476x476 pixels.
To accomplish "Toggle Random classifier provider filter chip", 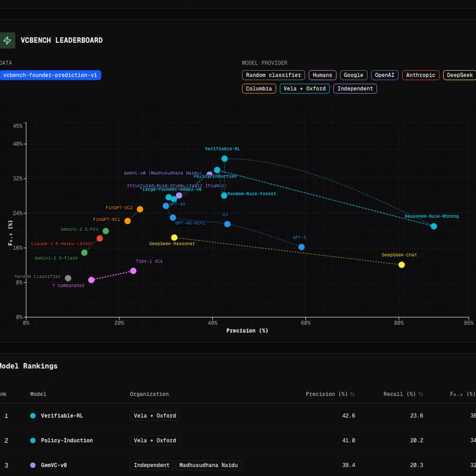I will 273,75.
